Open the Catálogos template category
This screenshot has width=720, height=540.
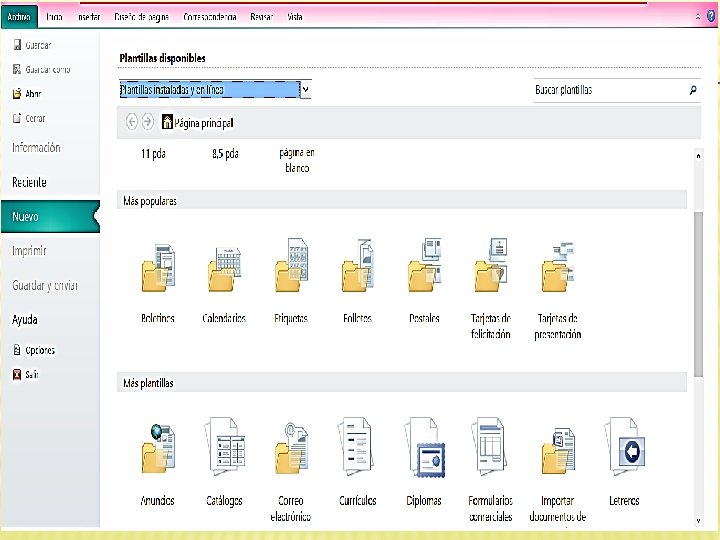tap(225, 445)
